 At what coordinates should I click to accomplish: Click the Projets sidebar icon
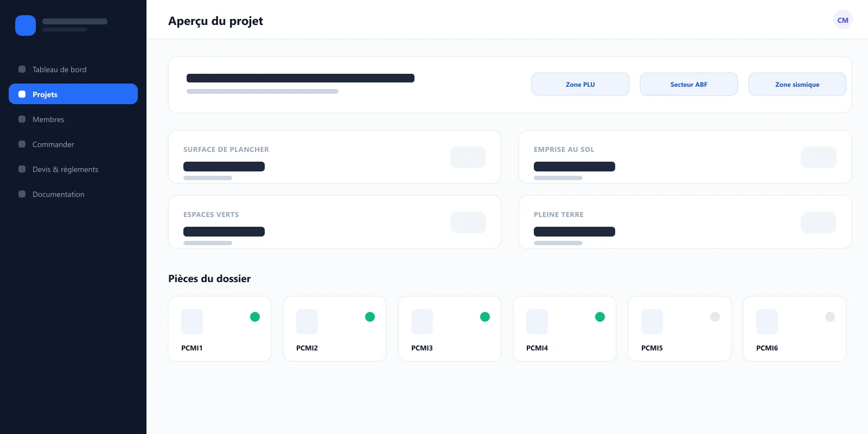pyautogui.click(x=22, y=94)
